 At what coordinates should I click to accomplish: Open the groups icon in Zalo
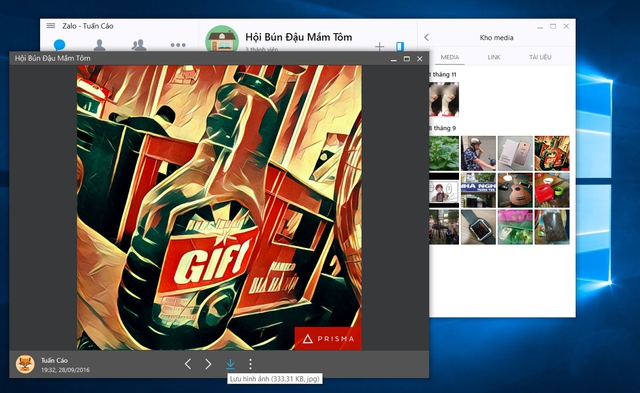139,45
